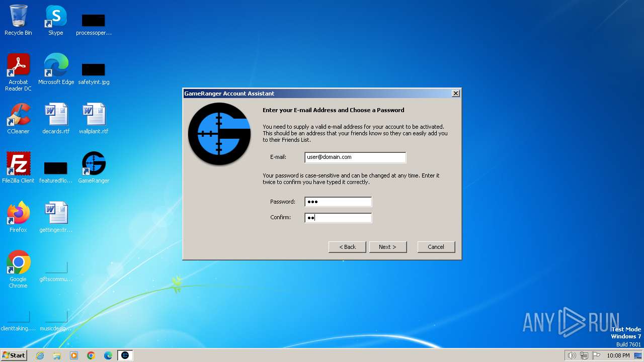Click the Show desktop tray button

[x=638, y=355]
